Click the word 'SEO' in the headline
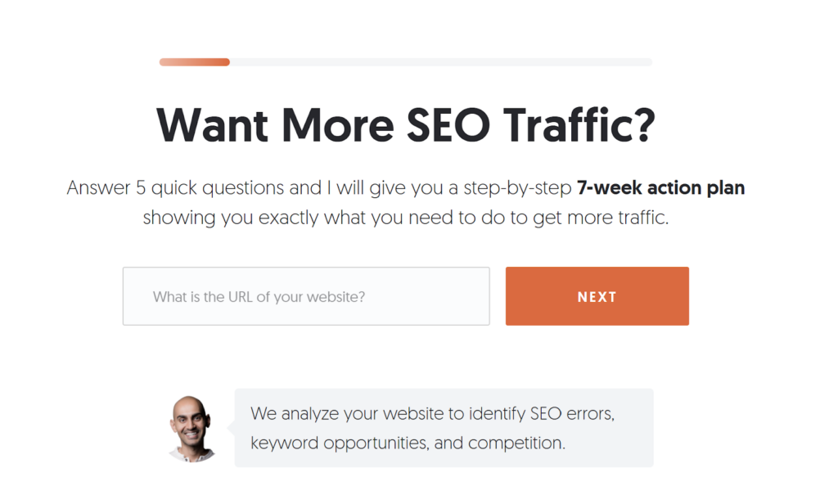838x504 pixels. coord(448,126)
